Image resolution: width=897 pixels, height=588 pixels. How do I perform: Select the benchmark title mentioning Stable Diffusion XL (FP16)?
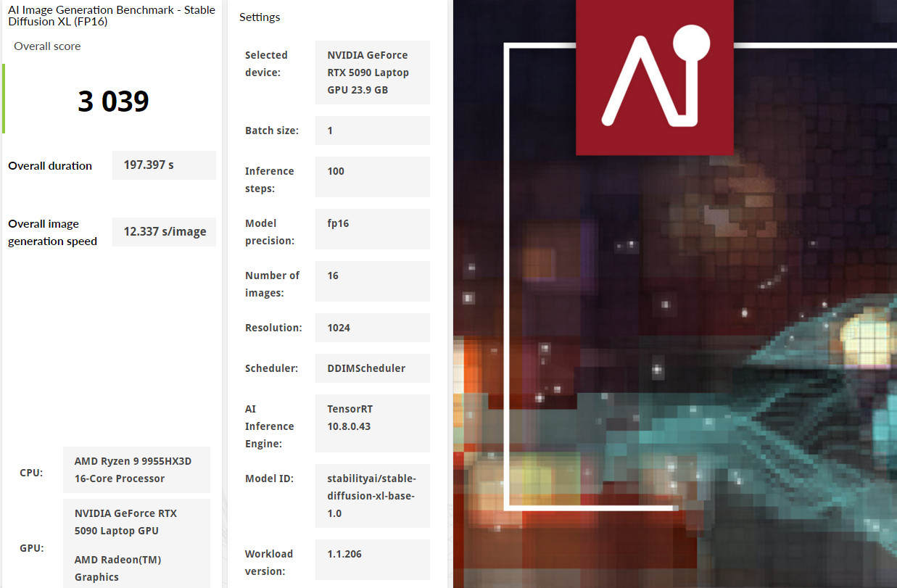click(112, 16)
